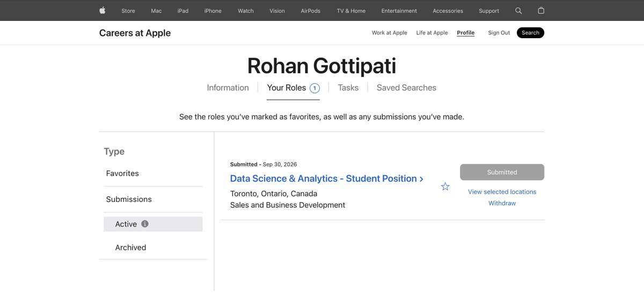Open the iPad menu

click(x=183, y=11)
